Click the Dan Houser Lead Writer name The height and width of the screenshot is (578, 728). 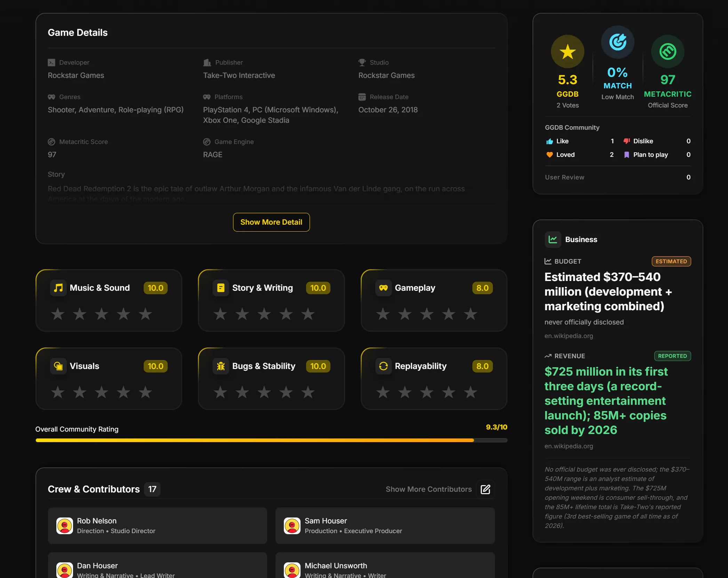pos(97,566)
